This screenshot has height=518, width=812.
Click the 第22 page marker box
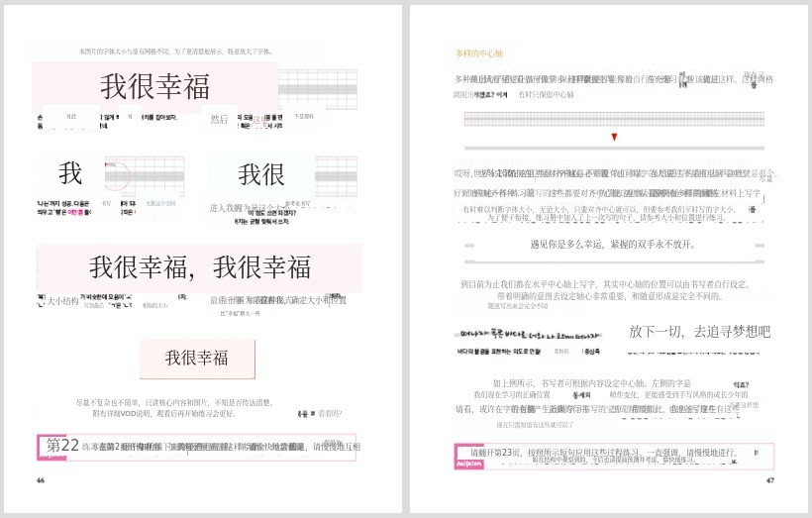point(57,447)
